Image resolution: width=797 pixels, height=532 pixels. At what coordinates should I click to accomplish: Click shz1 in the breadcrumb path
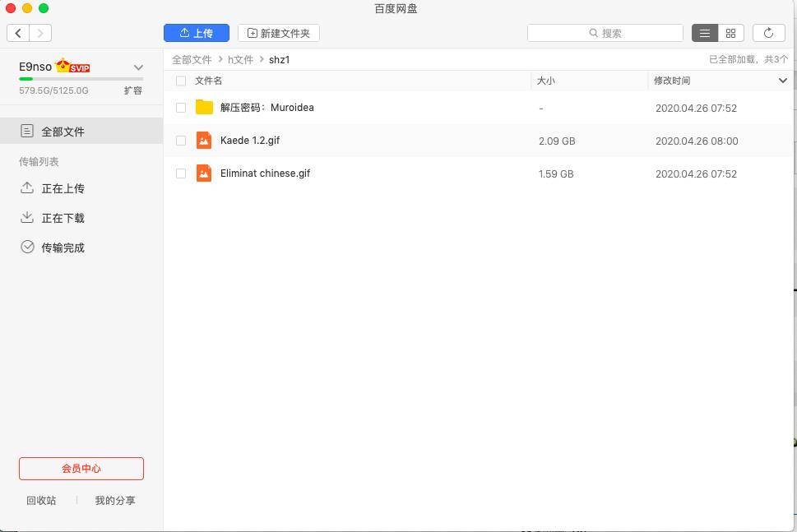(x=279, y=60)
